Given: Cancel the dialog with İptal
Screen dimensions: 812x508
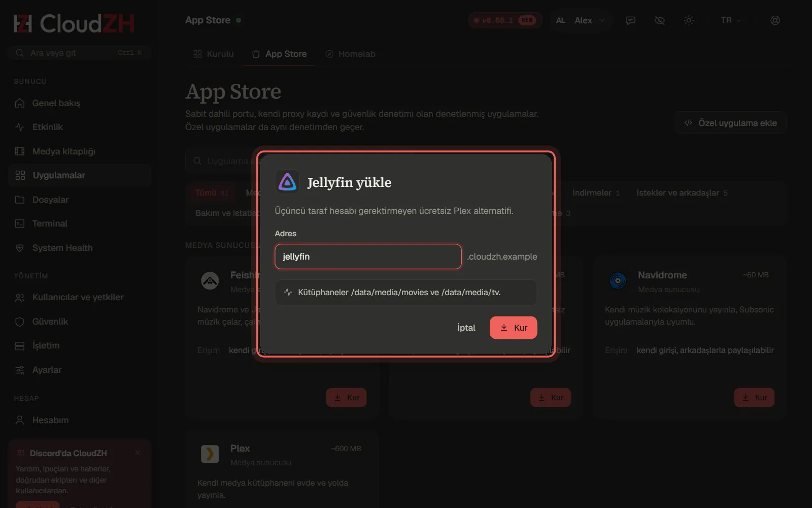Looking at the screenshot, I should pos(466,328).
